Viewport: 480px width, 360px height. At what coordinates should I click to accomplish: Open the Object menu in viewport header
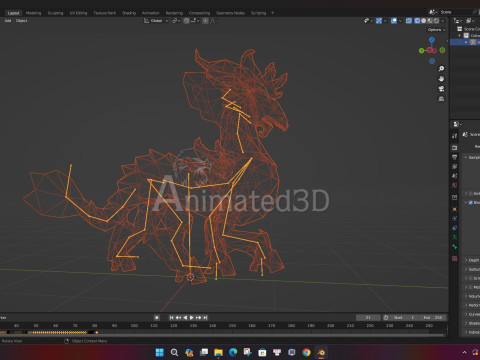(x=22, y=21)
